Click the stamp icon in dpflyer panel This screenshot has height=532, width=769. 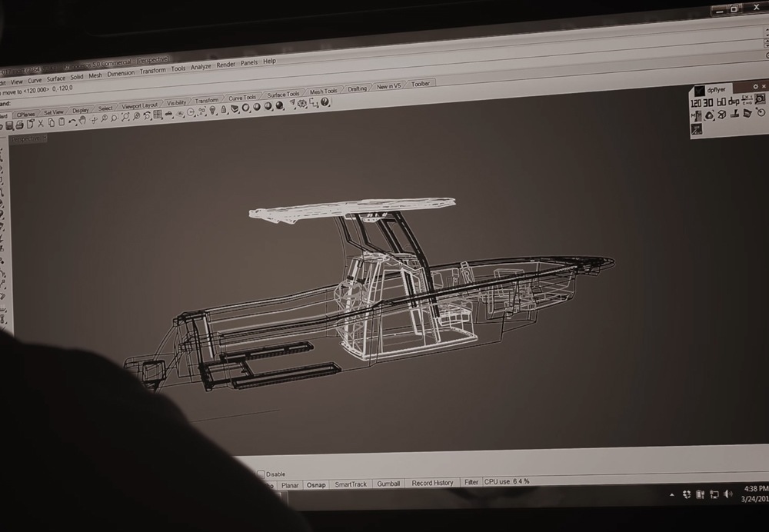(734, 113)
